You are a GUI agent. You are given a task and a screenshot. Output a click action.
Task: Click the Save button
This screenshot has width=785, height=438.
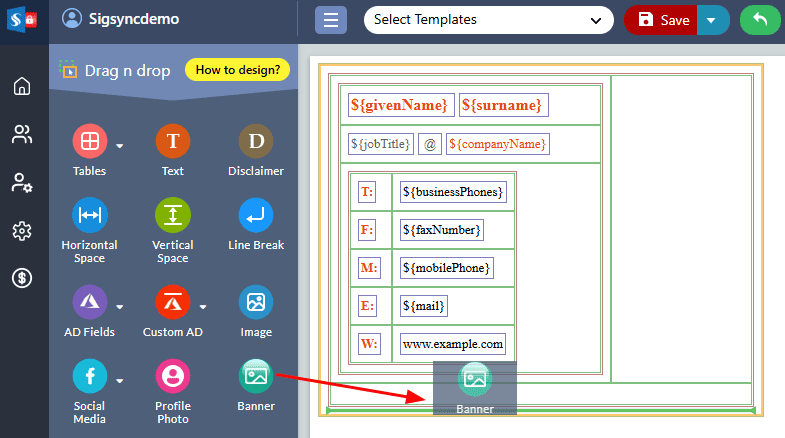pos(662,20)
